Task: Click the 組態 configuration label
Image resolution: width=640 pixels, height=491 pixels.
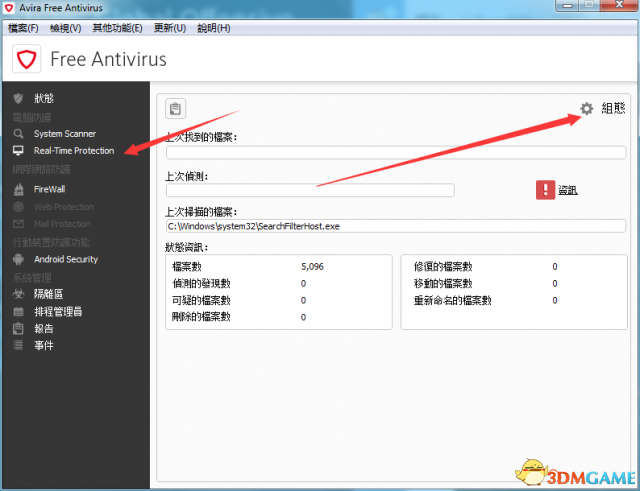Action: coord(613,108)
